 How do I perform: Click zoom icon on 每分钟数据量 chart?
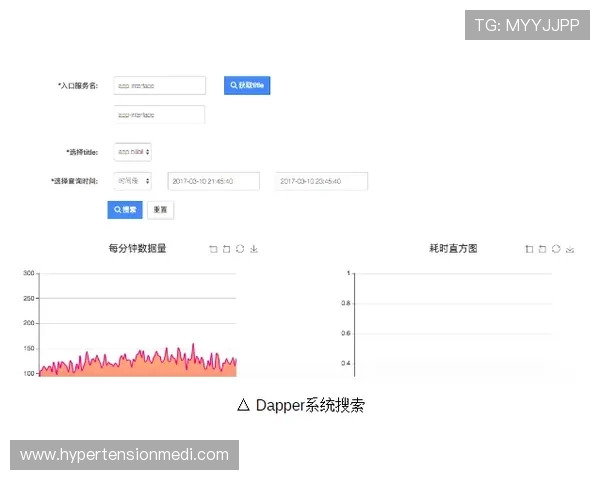(x=213, y=249)
